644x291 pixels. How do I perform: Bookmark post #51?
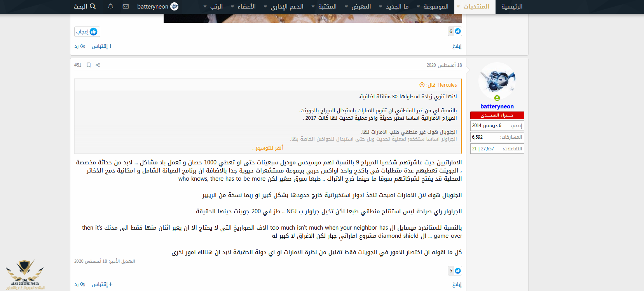click(x=89, y=65)
